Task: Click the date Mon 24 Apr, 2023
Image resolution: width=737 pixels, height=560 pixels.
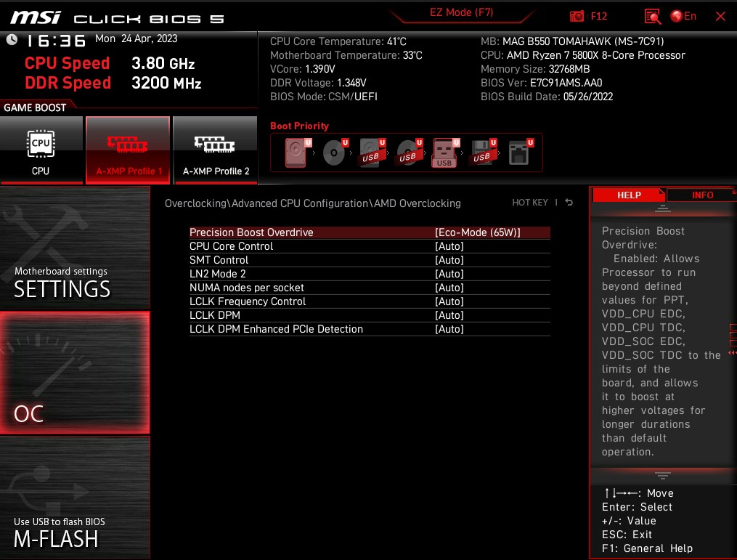Action: tap(137, 38)
